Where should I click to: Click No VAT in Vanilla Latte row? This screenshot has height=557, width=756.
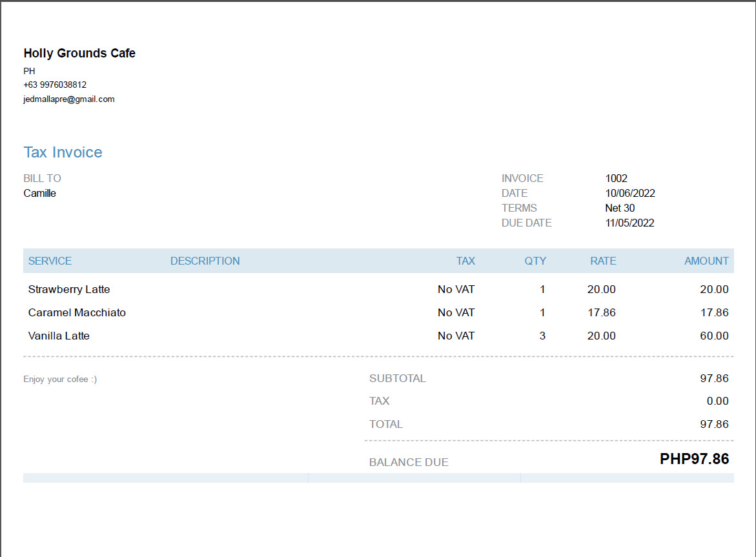pos(456,336)
